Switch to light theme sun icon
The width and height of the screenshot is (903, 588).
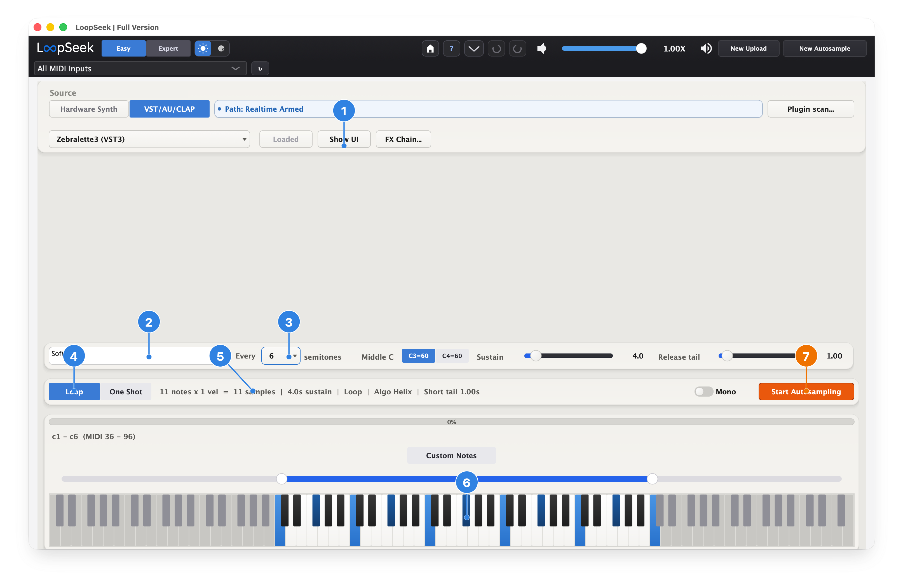point(203,49)
